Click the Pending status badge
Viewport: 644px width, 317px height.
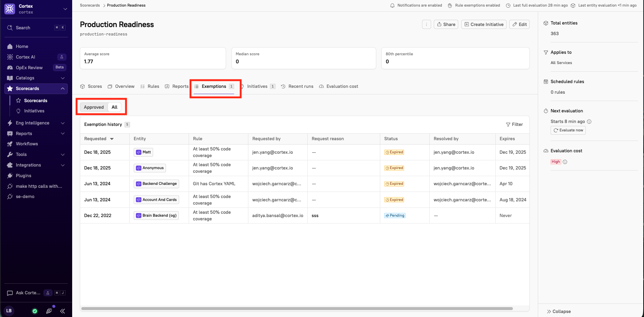[395, 216]
